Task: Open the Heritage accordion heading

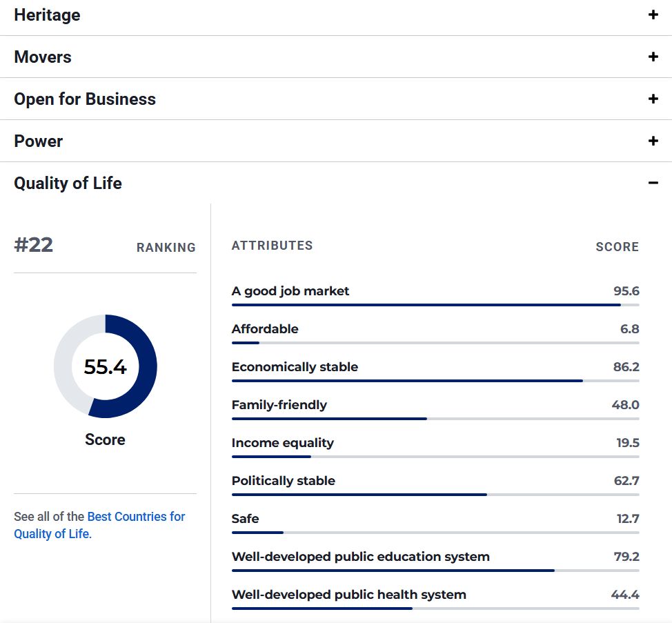Action: coord(47,14)
